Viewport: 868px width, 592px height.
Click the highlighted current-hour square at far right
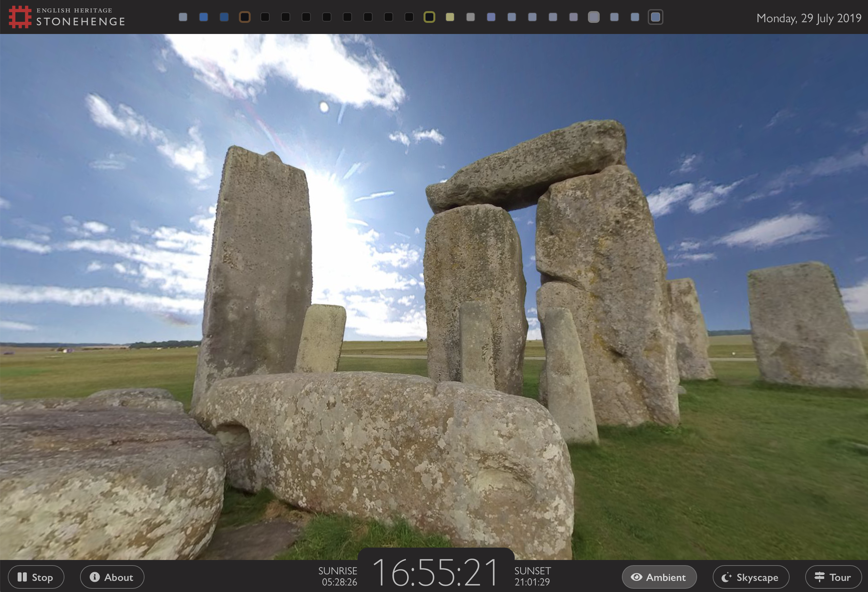656,17
